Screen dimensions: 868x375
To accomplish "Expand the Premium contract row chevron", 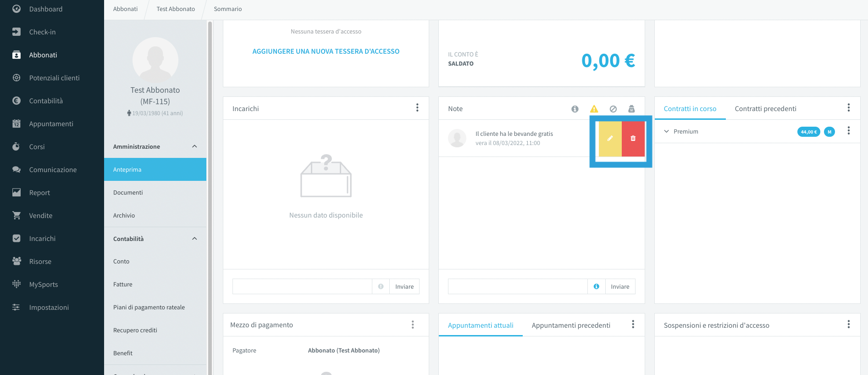I will pyautogui.click(x=667, y=131).
